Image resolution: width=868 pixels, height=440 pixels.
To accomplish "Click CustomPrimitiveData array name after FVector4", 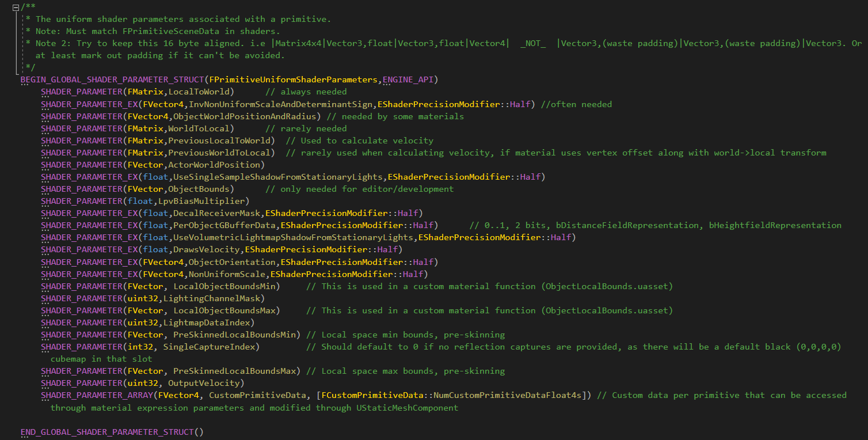I will (x=257, y=395).
